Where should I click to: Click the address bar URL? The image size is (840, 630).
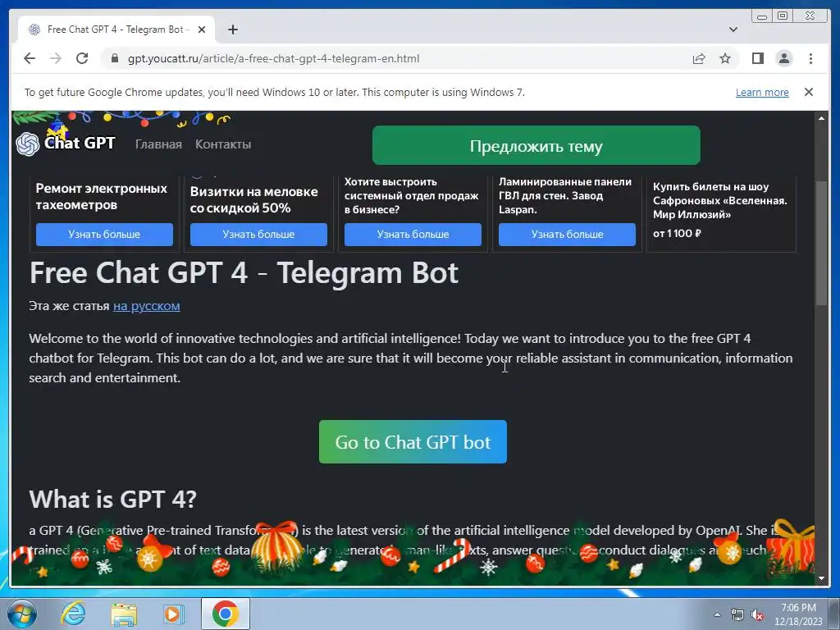click(273, 58)
